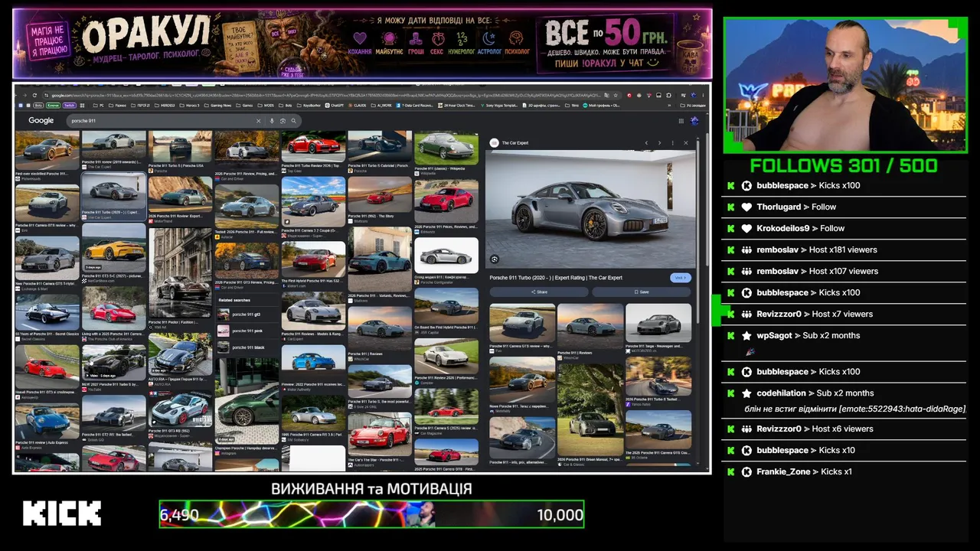The height and width of the screenshot is (551, 980).
Task: Click the "The Car Expert" source name
Action: pyautogui.click(x=514, y=143)
